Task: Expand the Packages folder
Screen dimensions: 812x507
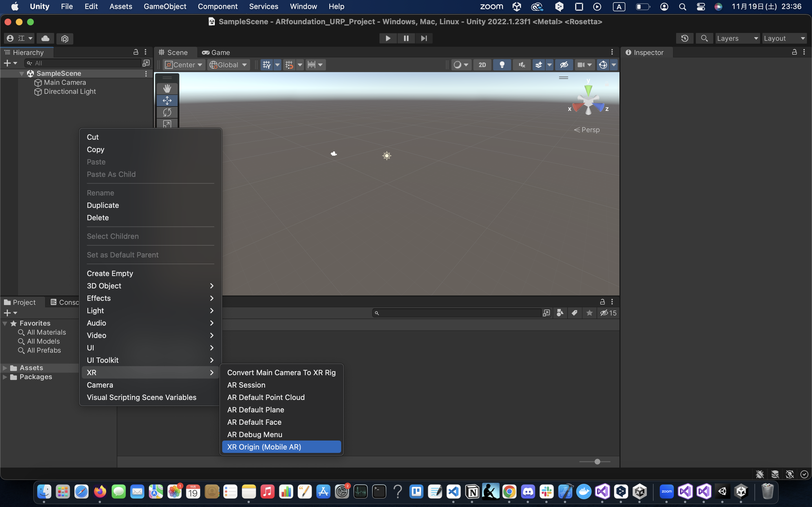Action: click(x=5, y=377)
